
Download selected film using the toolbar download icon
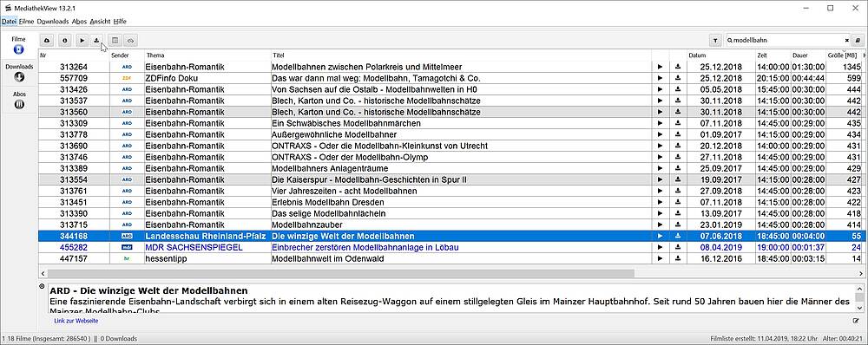click(97, 41)
